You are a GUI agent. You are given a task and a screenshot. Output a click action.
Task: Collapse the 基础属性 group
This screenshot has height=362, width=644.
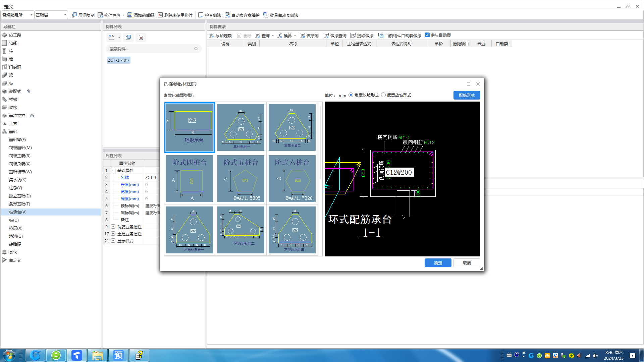(113, 170)
